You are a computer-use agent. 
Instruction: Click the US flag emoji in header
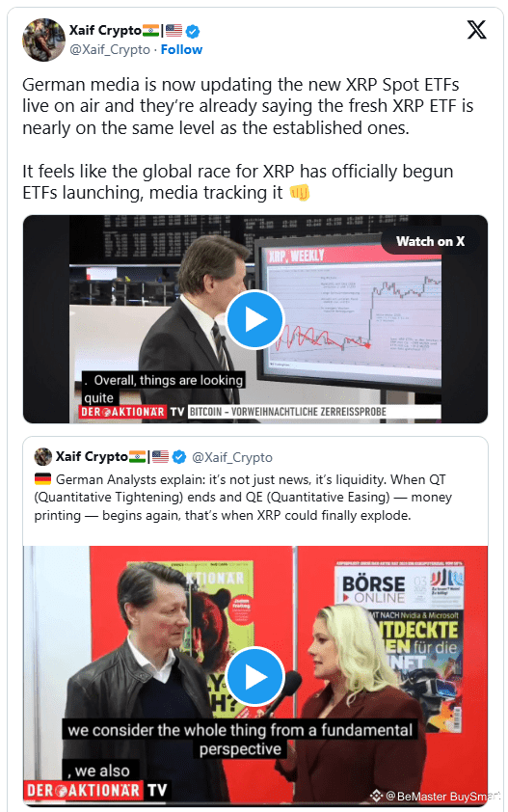point(174,31)
